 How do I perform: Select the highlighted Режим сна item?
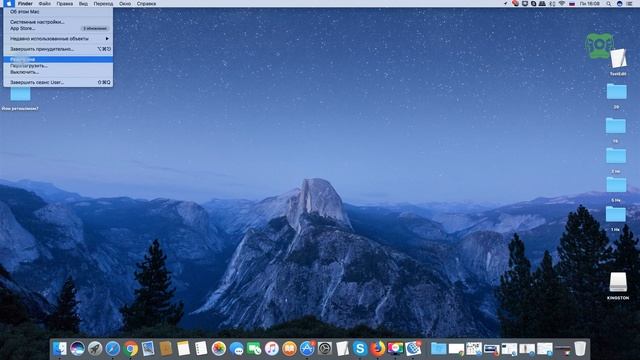click(58, 59)
